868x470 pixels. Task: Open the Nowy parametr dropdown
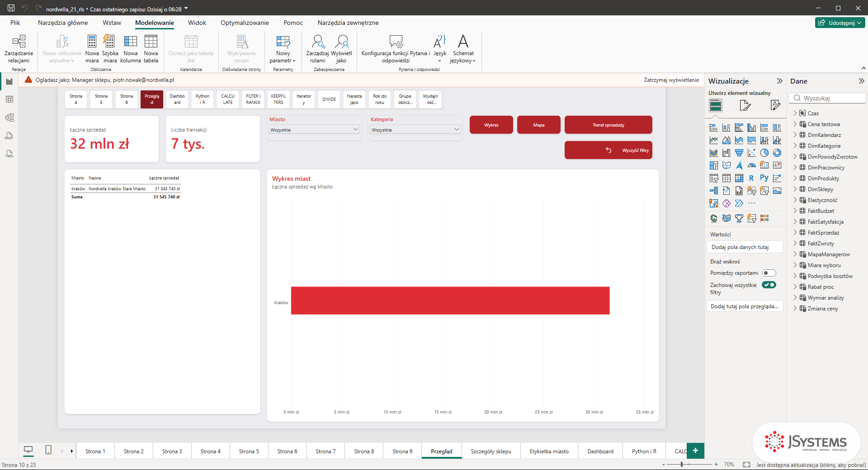pyautogui.click(x=283, y=49)
